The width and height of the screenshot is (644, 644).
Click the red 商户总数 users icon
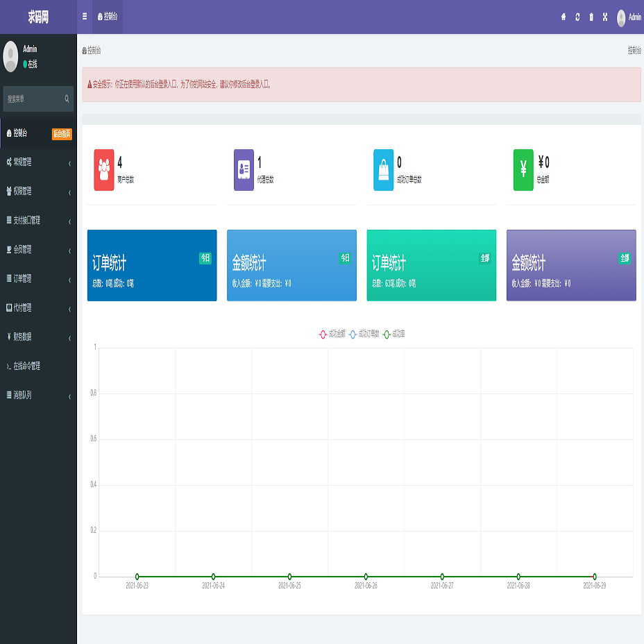104,169
